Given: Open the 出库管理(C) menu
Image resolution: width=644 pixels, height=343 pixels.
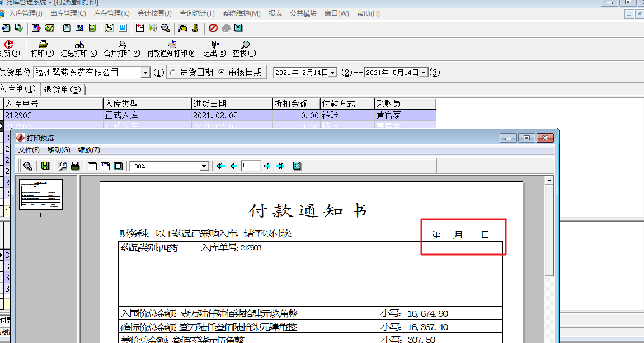Looking at the screenshot, I should [68, 13].
